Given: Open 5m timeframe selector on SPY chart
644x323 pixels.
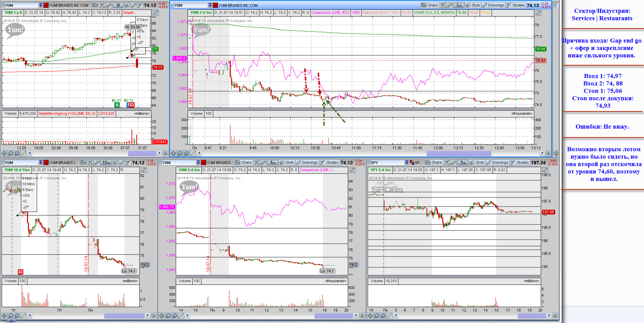Looking at the screenshot, I should coord(463,163).
